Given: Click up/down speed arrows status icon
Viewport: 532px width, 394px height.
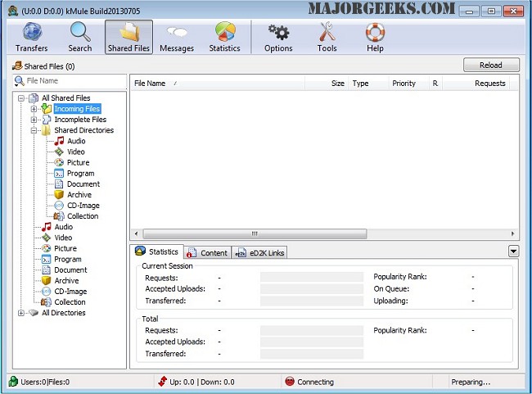Looking at the screenshot, I should click(x=163, y=382).
